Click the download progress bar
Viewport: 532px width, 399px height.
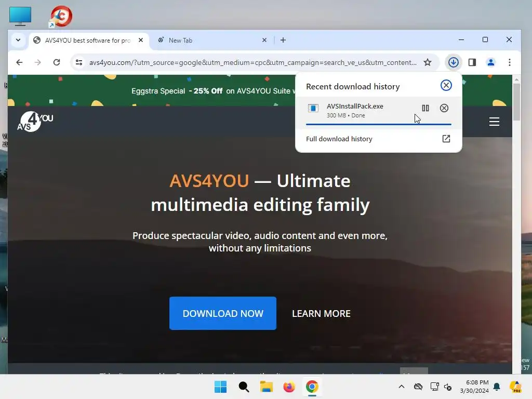tap(379, 125)
